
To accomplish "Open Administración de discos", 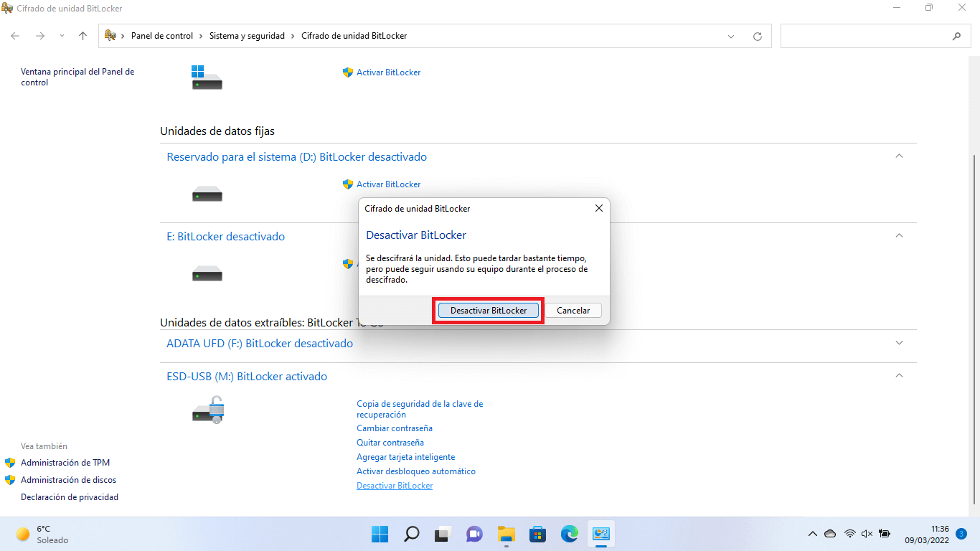I will [68, 480].
